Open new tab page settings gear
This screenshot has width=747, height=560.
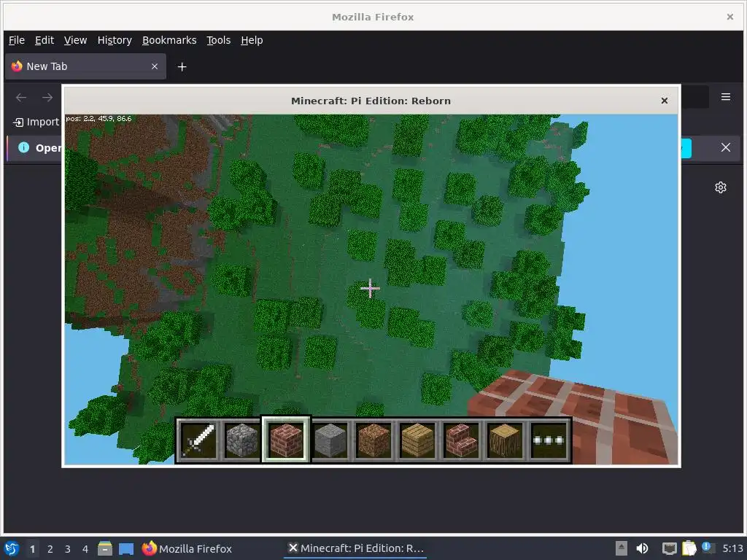(x=720, y=187)
